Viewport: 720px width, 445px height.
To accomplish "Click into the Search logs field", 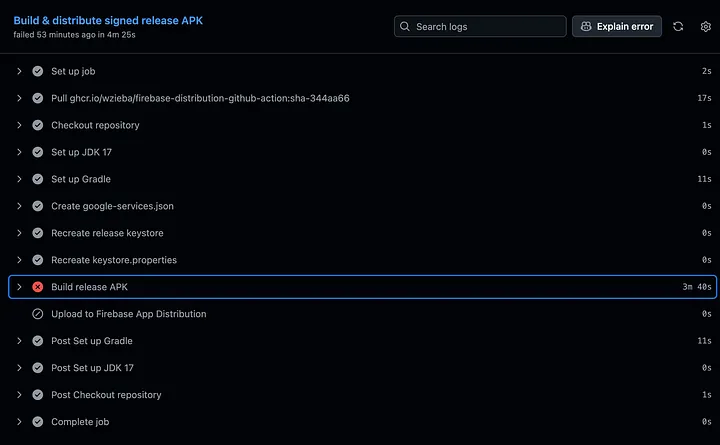I will (x=480, y=27).
